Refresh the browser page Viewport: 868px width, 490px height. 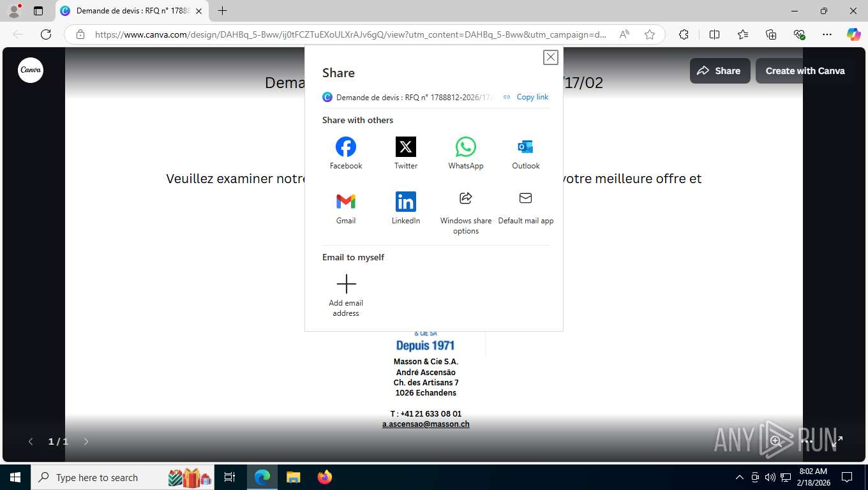pos(46,34)
